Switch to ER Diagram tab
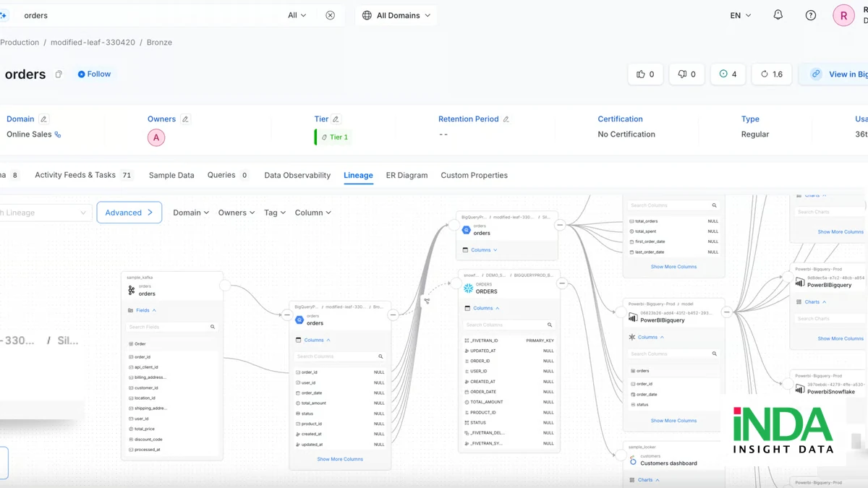Screen dimensions: 868x488 click(407, 175)
